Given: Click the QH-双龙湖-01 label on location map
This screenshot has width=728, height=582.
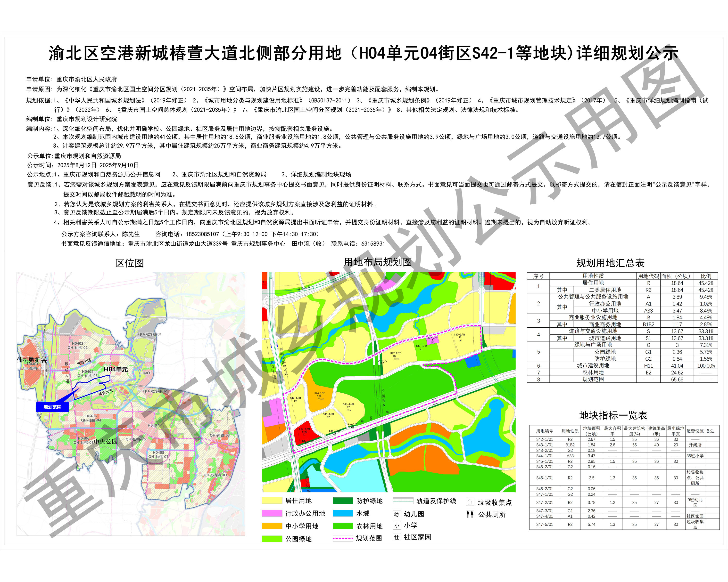Looking at the screenshot, I should pyautogui.click(x=149, y=334).
